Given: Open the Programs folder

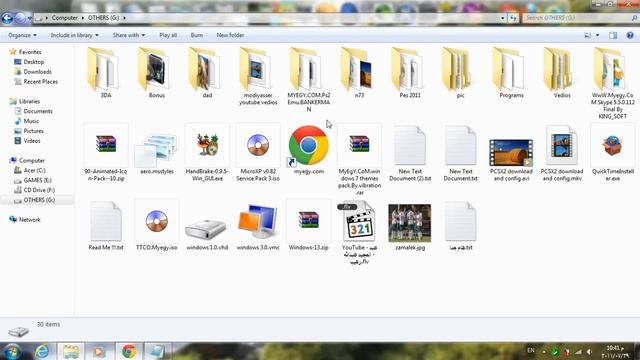Looking at the screenshot, I should 511,73.
